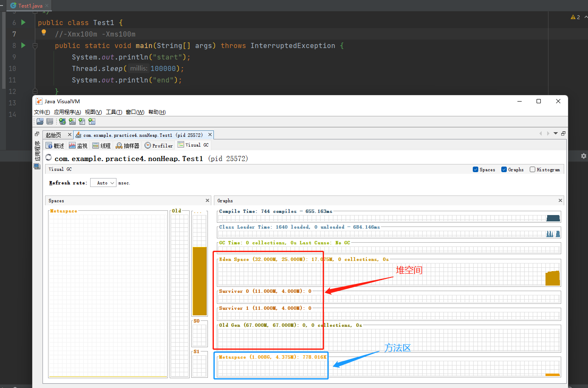
Task: Open the 工具(T) menu
Action: click(114, 112)
